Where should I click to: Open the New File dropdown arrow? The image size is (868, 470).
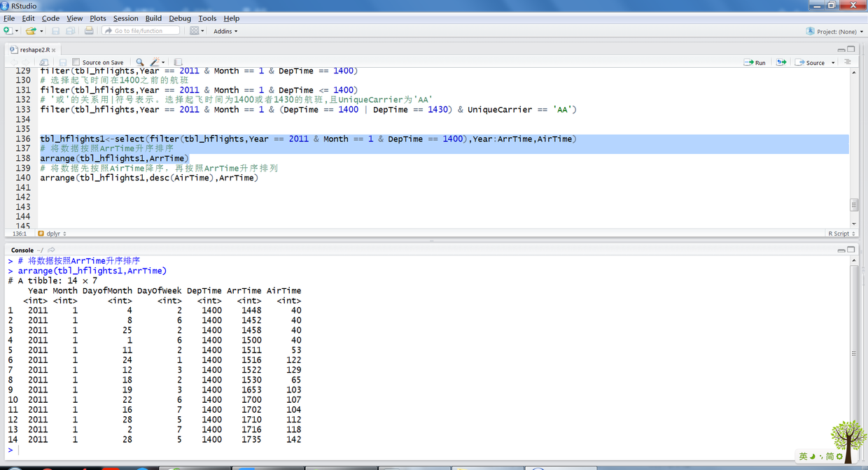click(x=16, y=31)
